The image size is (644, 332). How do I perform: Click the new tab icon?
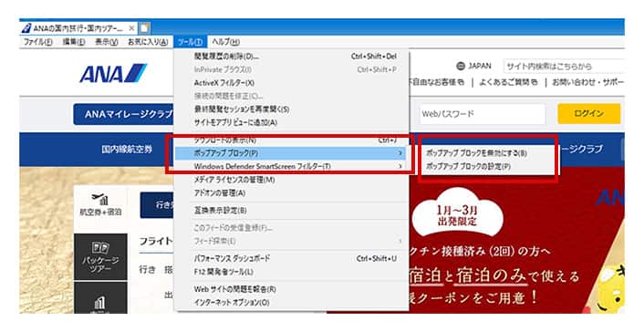(144, 28)
